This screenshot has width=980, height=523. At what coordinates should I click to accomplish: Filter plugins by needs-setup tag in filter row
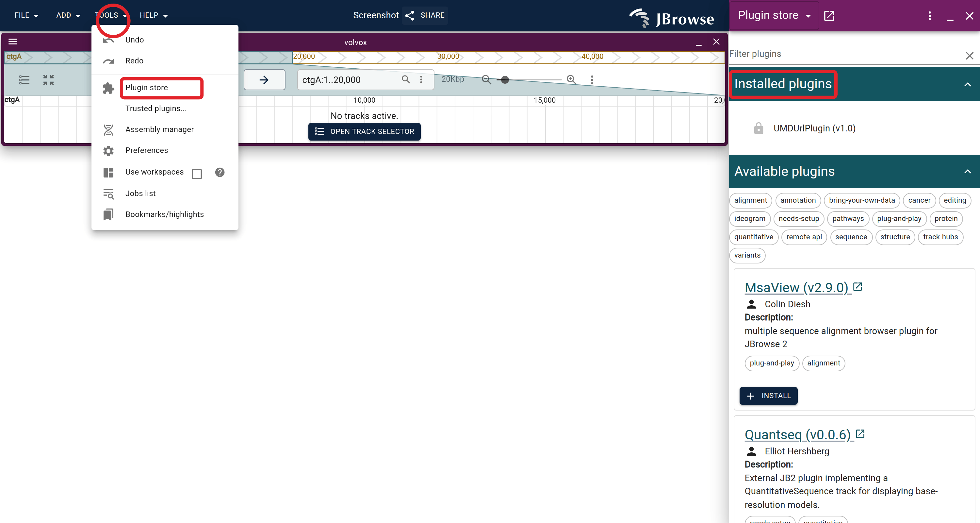(798, 218)
